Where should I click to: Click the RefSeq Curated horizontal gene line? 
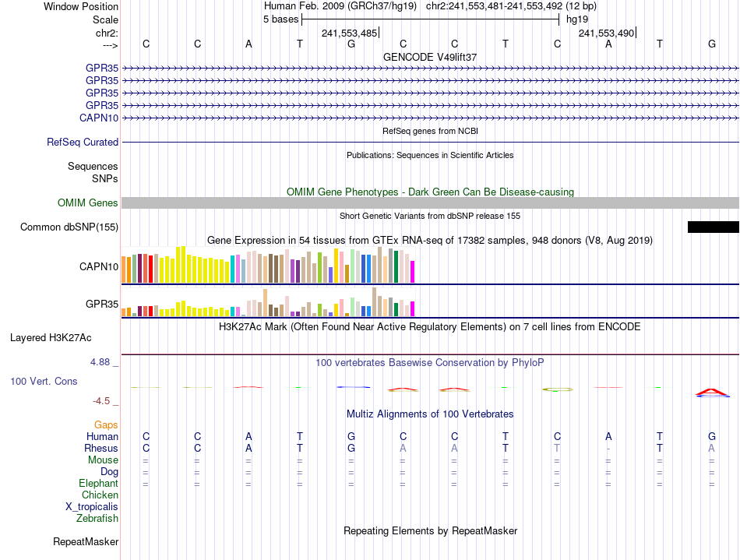tap(430, 142)
